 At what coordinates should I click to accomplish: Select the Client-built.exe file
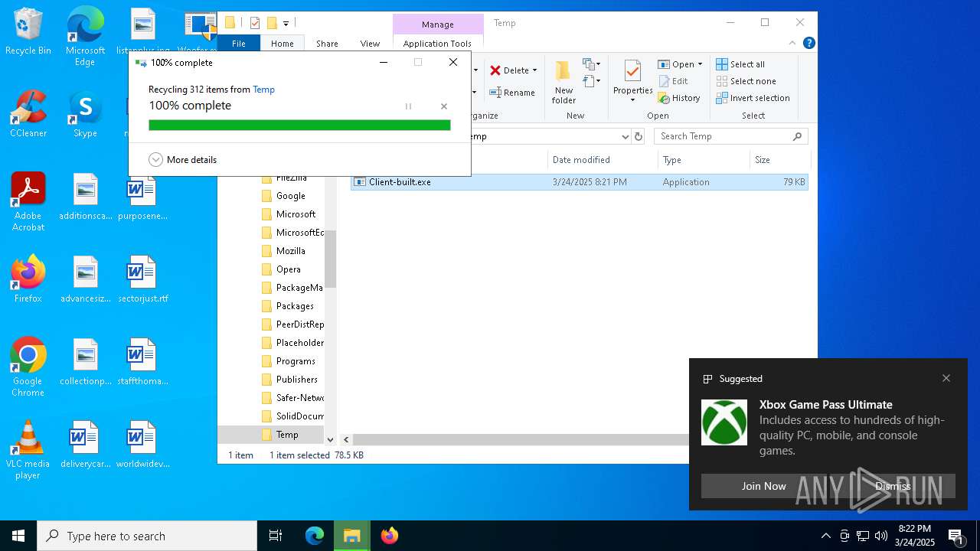pyautogui.click(x=580, y=182)
